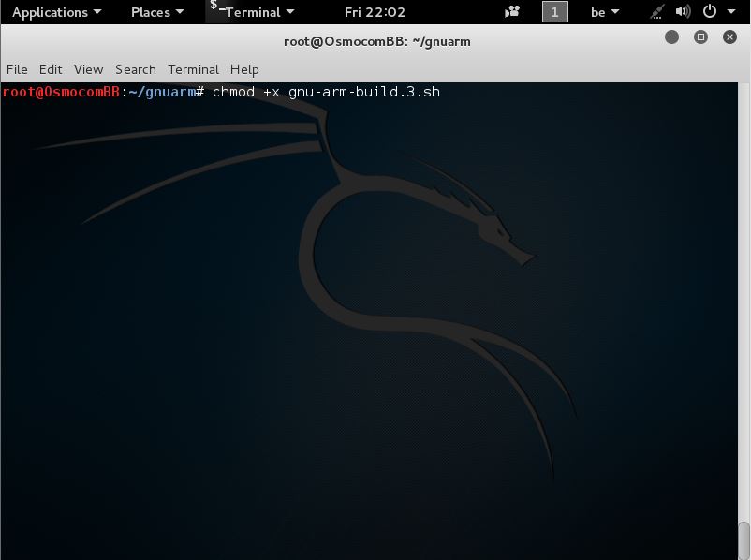Close the terminal window

click(729, 37)
